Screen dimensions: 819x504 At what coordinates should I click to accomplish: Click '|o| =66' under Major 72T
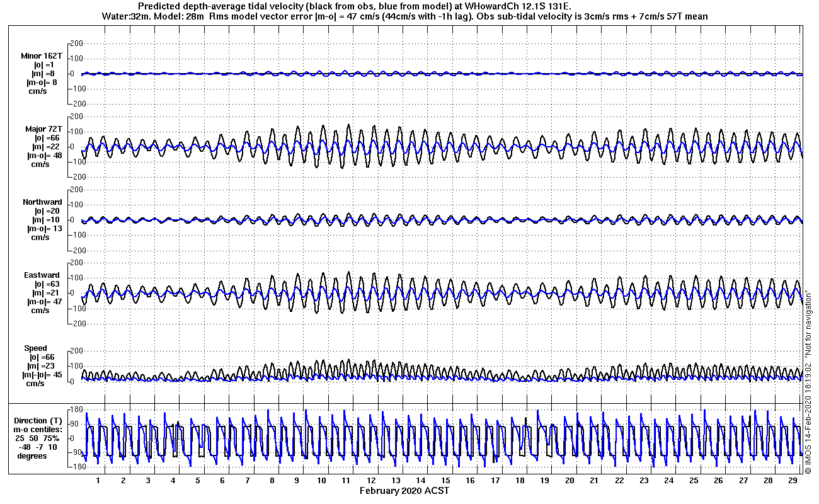point(47,138)
